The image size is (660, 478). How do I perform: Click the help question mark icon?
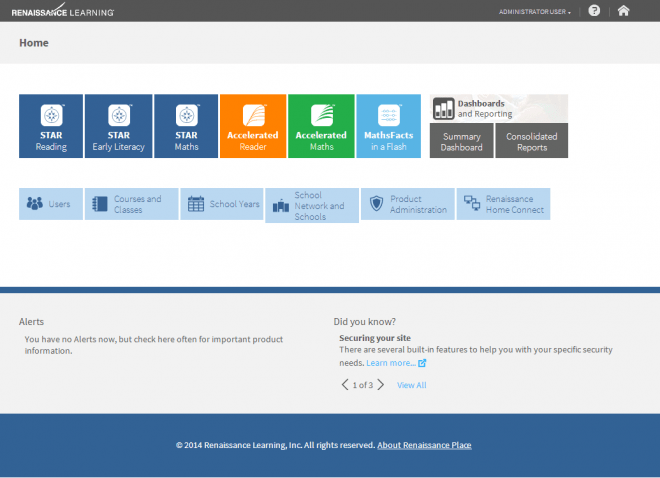594,11
